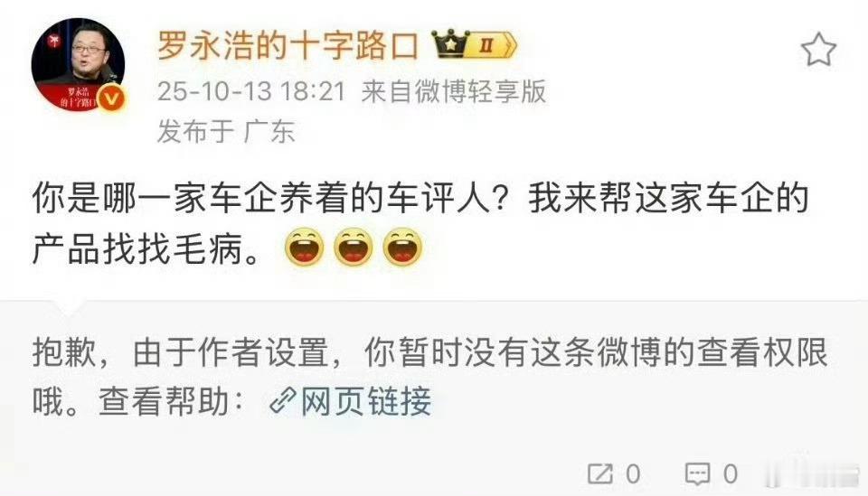Click the 发布于 广东 location label
This screenshot has width=868, height=496.
click(x=226, y=132)
